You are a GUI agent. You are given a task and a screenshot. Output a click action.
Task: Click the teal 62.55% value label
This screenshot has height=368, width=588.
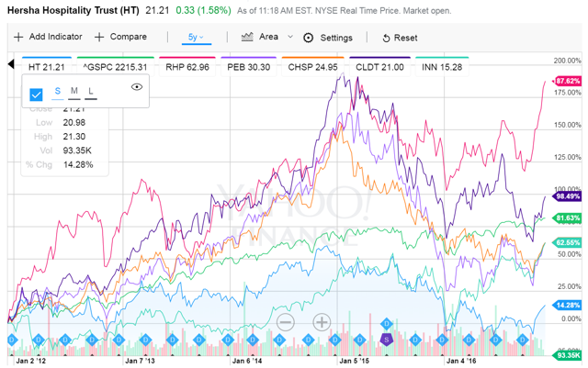567,242
